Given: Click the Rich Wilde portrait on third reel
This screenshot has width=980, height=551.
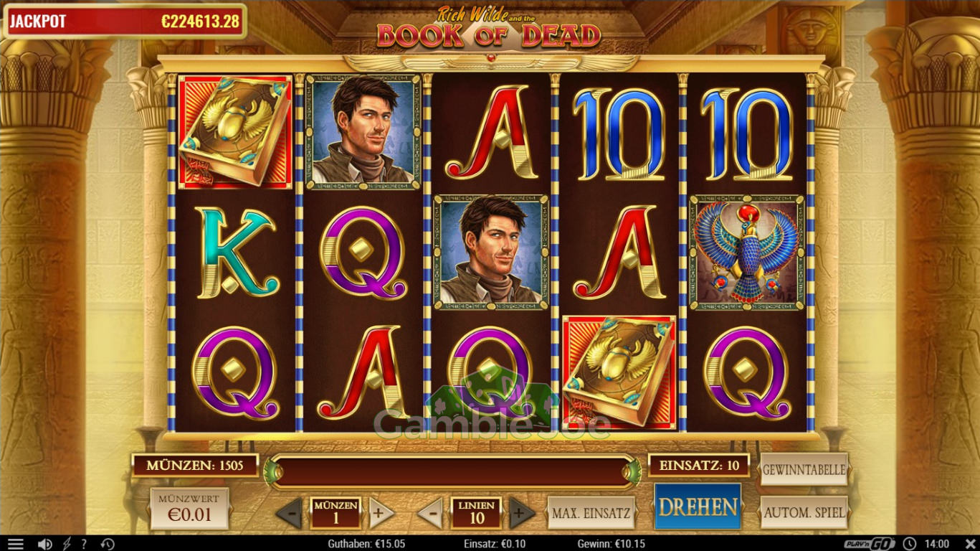Looking at the screenshot, I should [x=491, y=253].
